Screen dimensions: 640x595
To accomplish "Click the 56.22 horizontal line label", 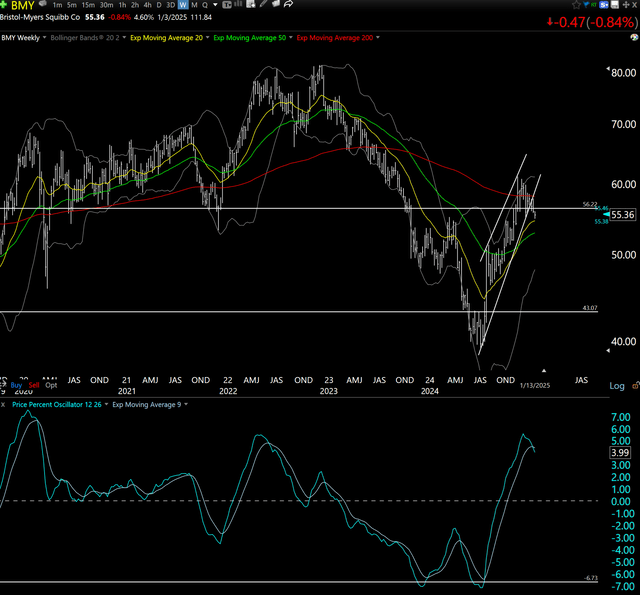I will tap(590, 204).
